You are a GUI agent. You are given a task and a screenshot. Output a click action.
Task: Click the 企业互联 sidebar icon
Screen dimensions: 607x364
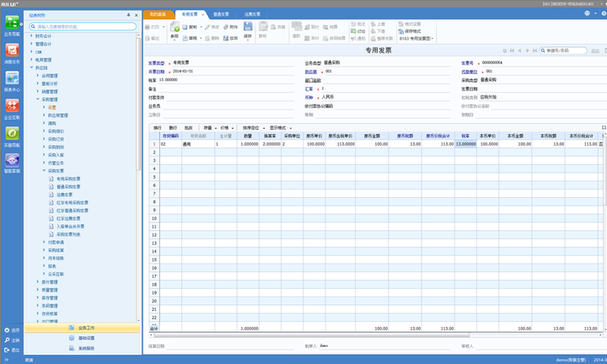[x=12, y=107]
